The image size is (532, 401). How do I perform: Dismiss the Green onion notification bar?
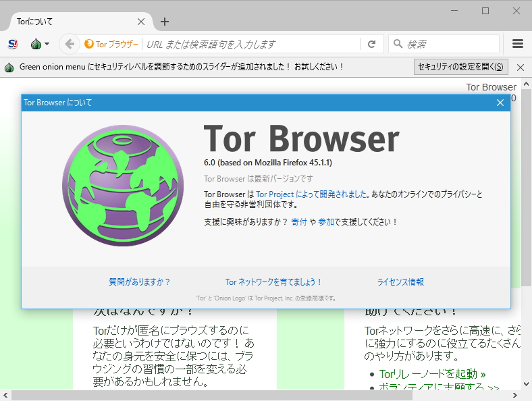point(521,68)
